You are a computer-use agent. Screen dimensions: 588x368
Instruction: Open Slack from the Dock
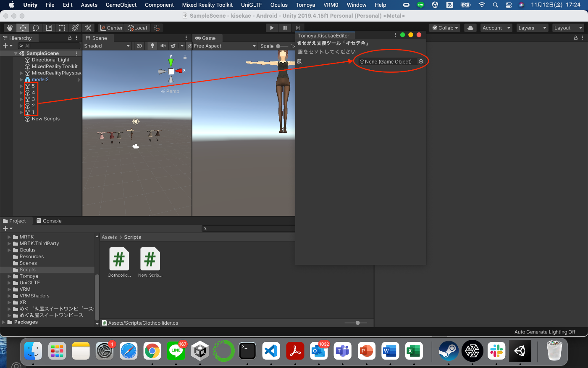(x=496, y=351)
